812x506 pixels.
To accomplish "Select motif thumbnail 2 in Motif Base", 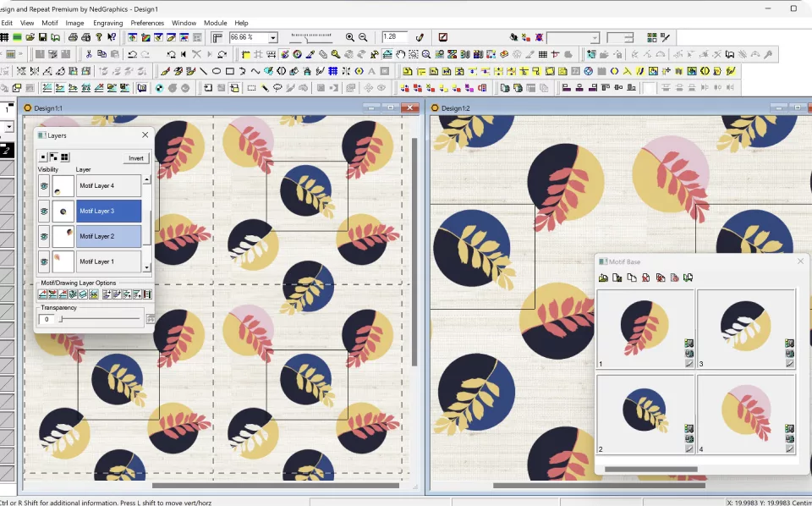I will (645, 415).
